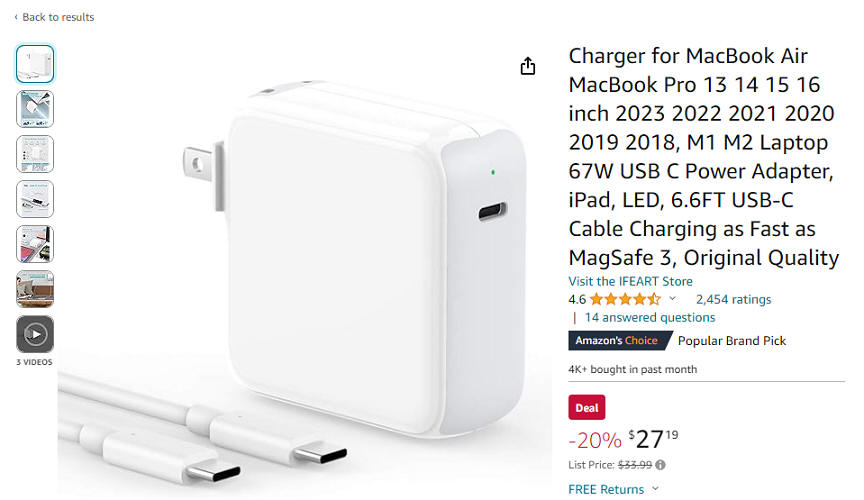Play the product videos thumbnail
The height and width of the screenshot is (500, 864).
tap(35, 334)
